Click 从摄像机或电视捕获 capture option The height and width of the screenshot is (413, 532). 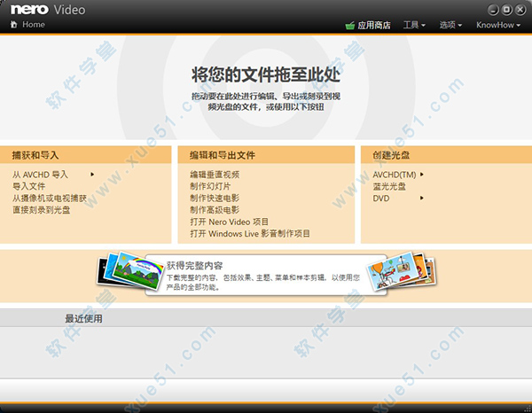(50, 199)
